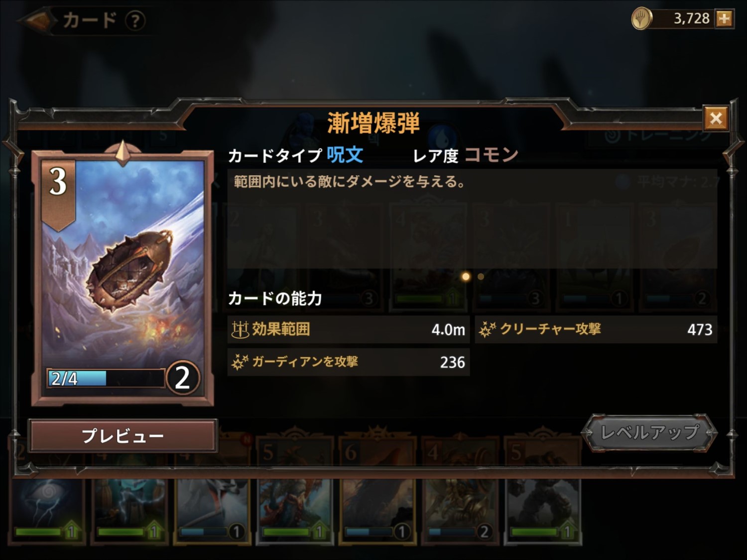Select the first description page dot
747x560 pixels.
(466, 276)
